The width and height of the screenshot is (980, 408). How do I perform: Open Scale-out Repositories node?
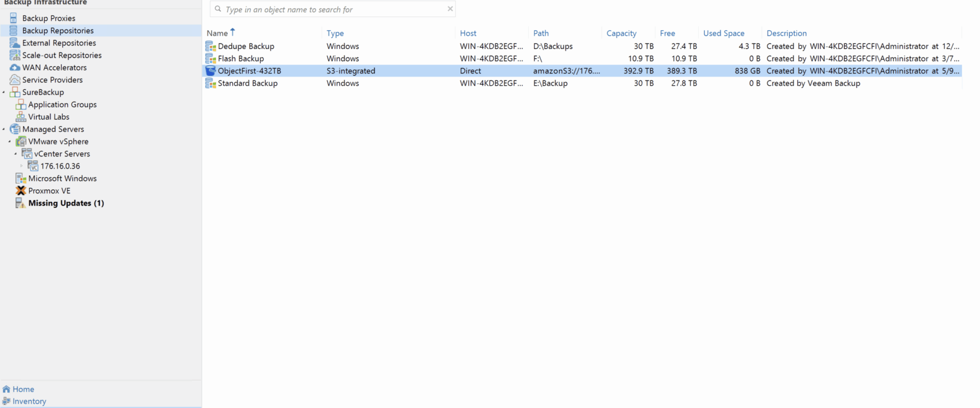[x=62, y=55]
